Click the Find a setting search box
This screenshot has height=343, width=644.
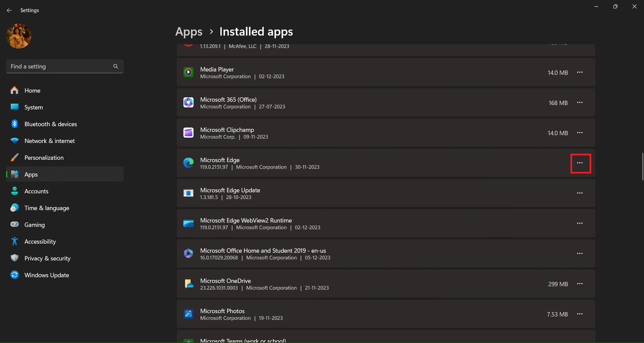[65, 66]
